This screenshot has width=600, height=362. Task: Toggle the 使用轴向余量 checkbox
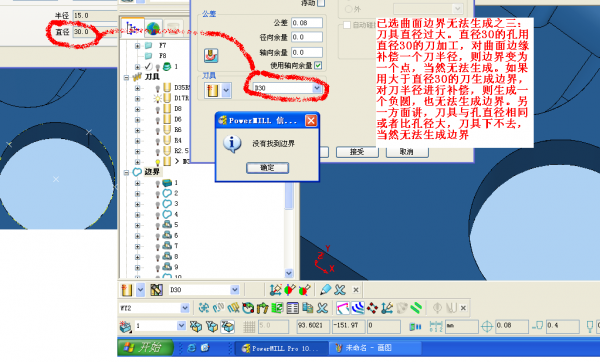click(318, 65)
